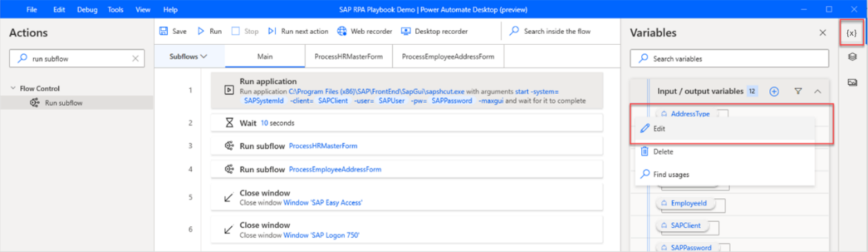Image resolution: width=868 pixels, height=252 pixels.
Task: Select Close window 'SAP Logon 750' step
Action: (x=407, y=230)
